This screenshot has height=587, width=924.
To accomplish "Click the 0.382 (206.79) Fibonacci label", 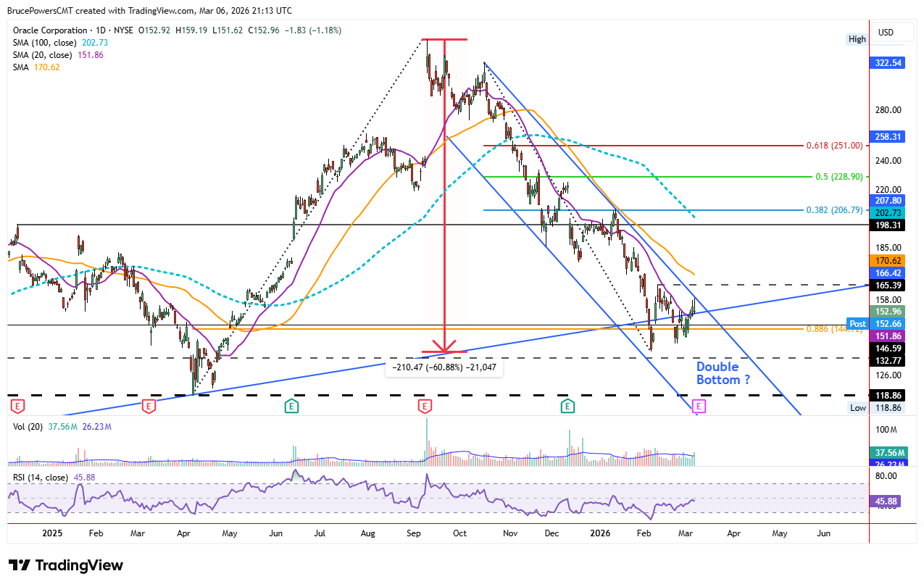I will [x=834, y=210].
